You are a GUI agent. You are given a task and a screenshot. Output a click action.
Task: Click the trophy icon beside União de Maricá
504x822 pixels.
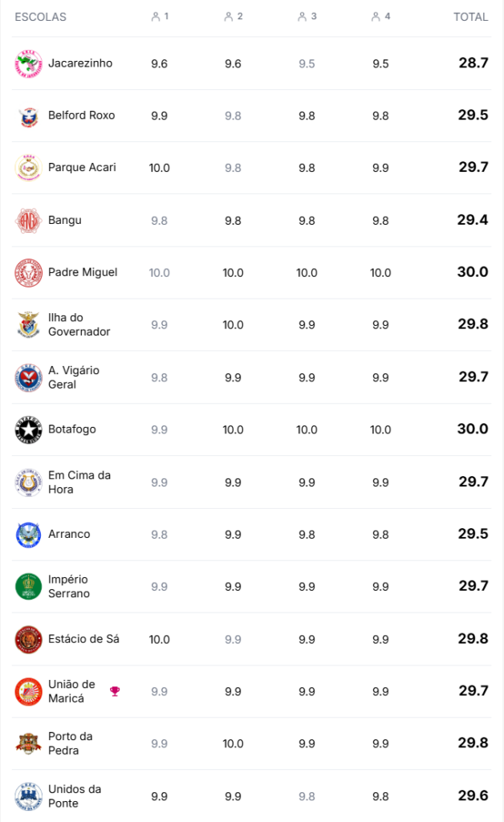(x=115, y=691)
